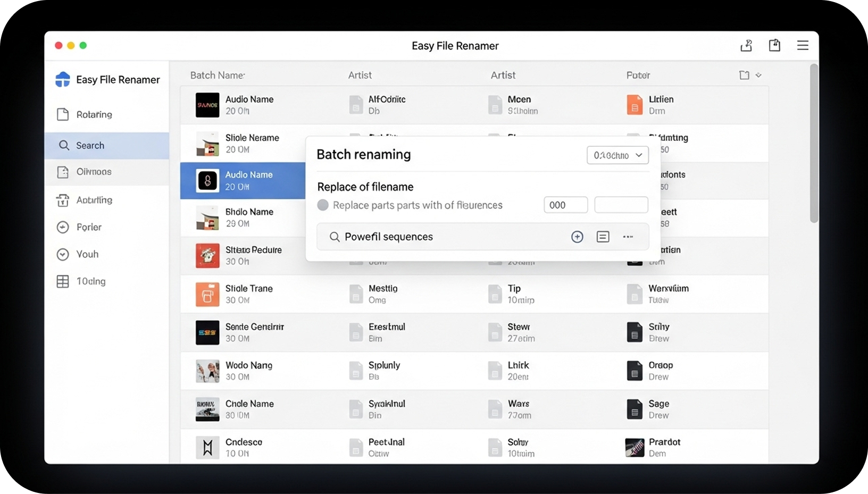Click the Porier circled-plus icon in sidebar
This screenshot has height=494, width=868.
63,227
